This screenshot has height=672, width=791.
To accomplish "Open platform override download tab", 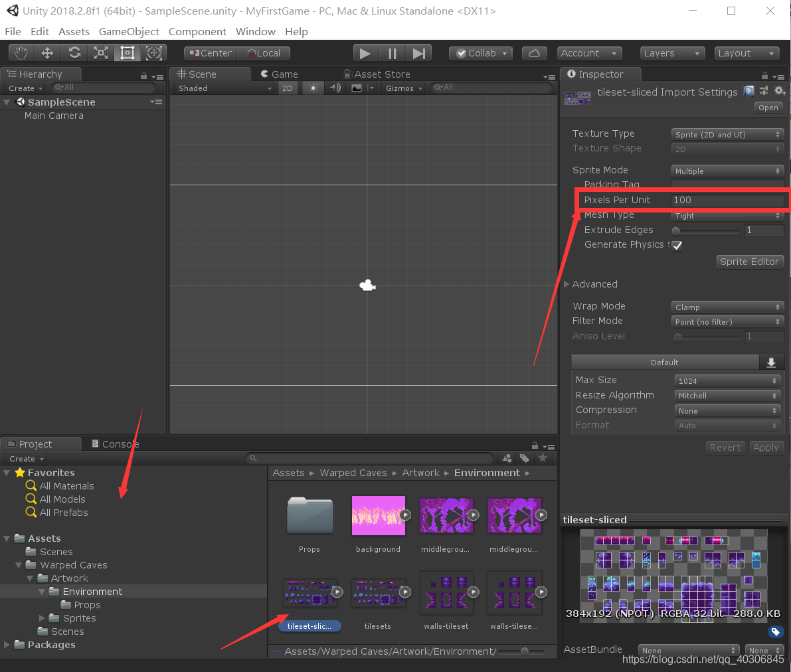I will [771, 363].
